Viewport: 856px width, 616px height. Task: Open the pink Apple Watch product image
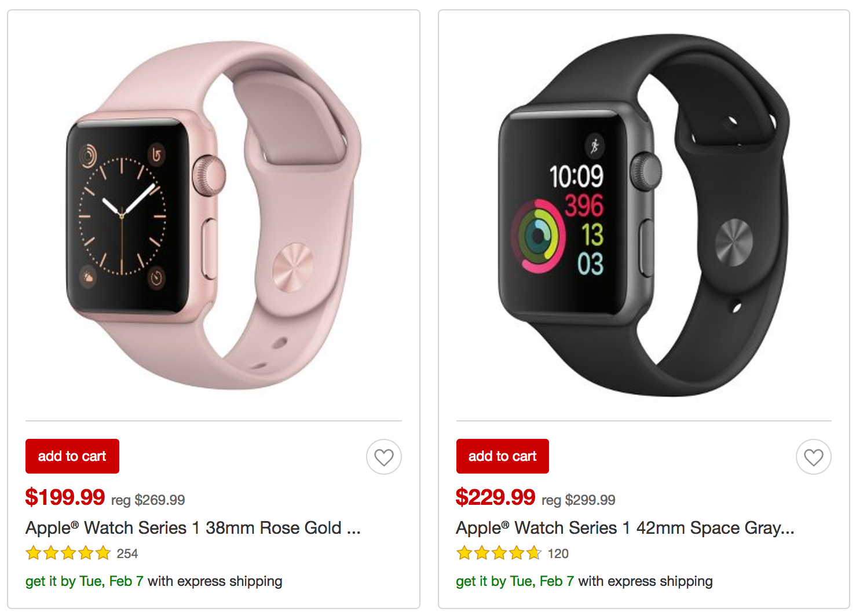pos(214,215)
